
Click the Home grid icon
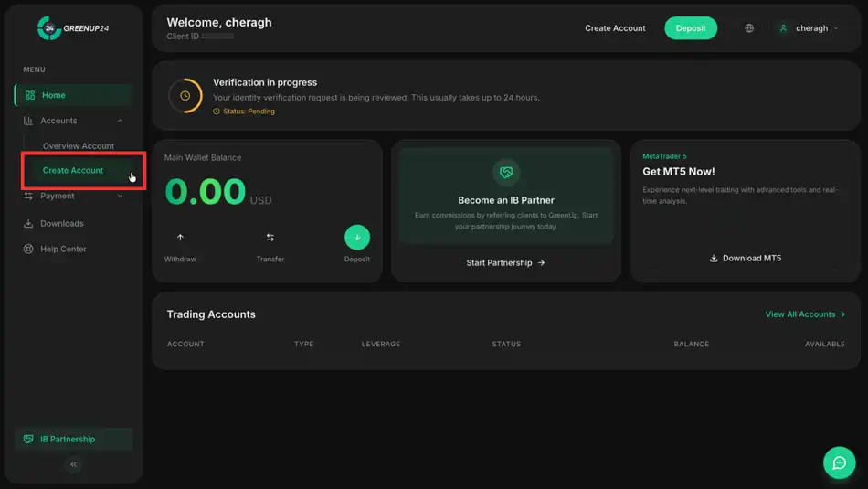click(x=30, y=95)
